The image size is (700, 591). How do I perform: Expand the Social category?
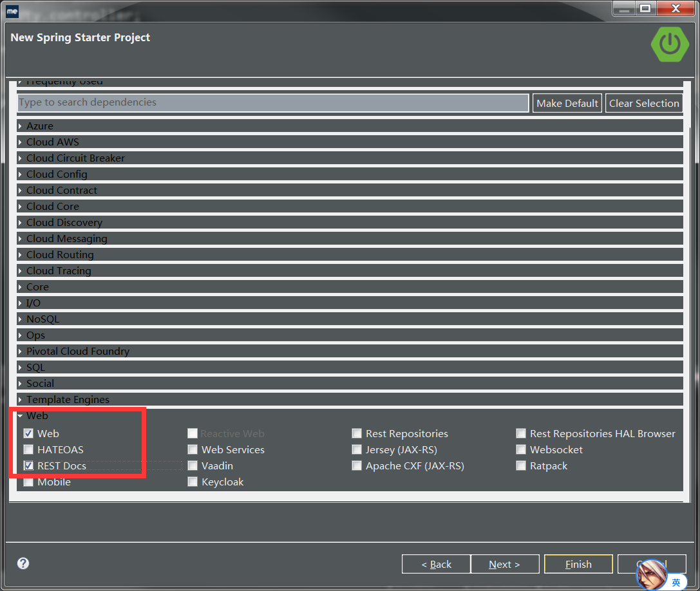pos(350,384)
